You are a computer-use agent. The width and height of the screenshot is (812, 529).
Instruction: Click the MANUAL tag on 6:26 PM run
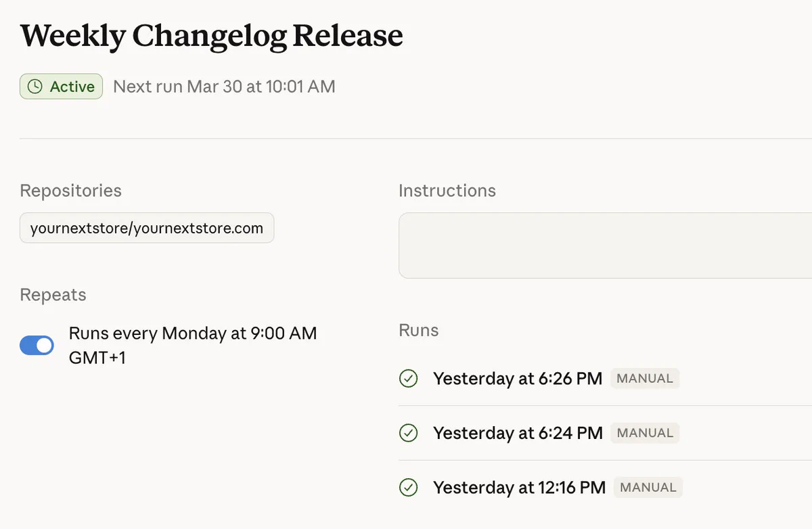pyautogui.click(x=645, y=378)
